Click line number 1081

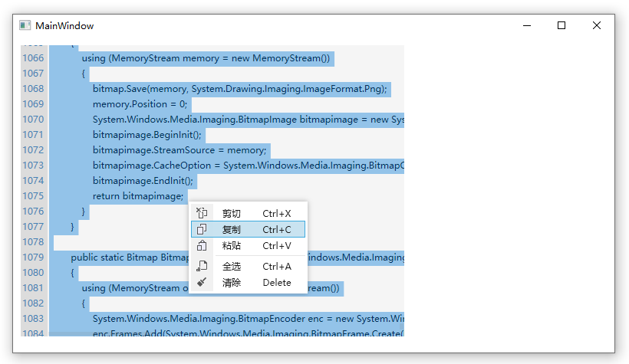[33, 288]
